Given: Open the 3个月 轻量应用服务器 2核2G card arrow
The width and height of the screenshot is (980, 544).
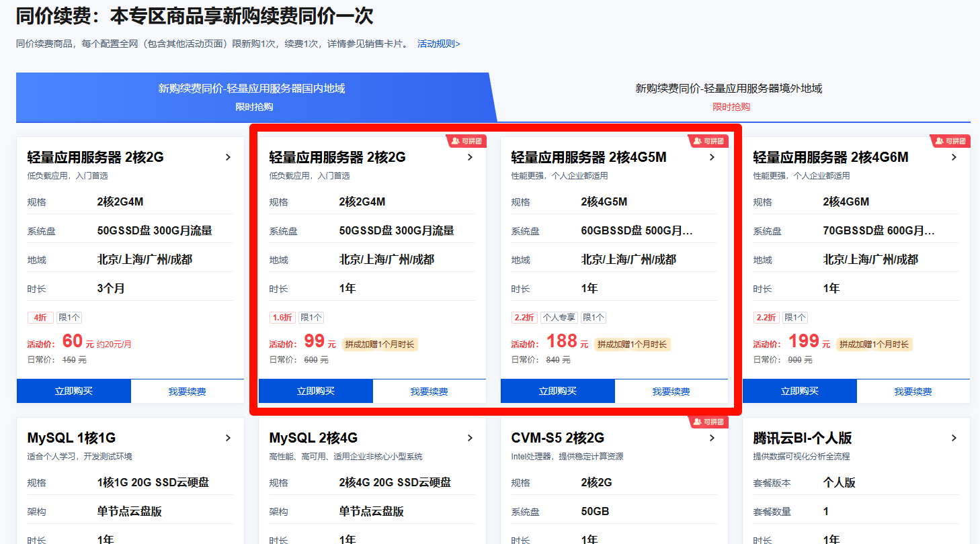Looking at the screenshot, I should coord(228,157).
